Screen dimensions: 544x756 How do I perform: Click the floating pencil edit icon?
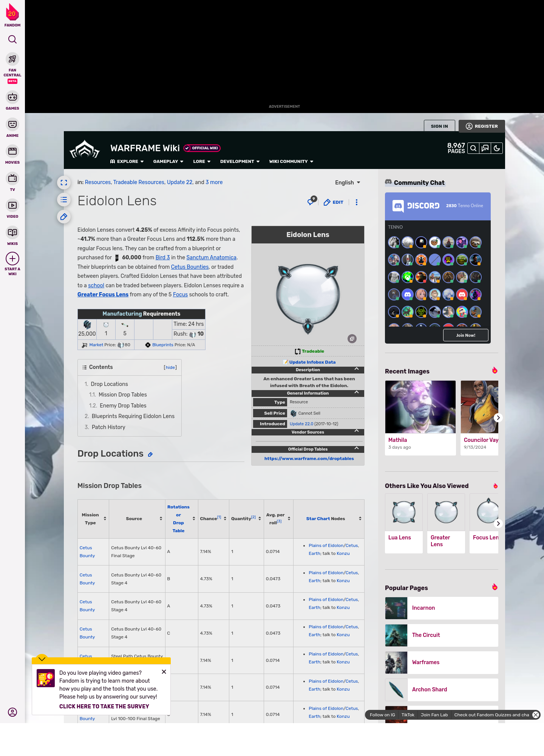coord(64,217)
